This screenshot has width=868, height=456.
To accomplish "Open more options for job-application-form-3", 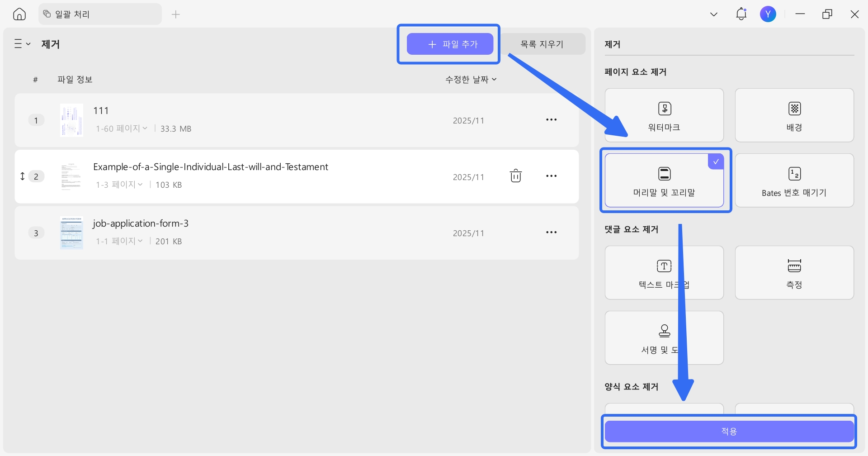I will pos(551,233).
